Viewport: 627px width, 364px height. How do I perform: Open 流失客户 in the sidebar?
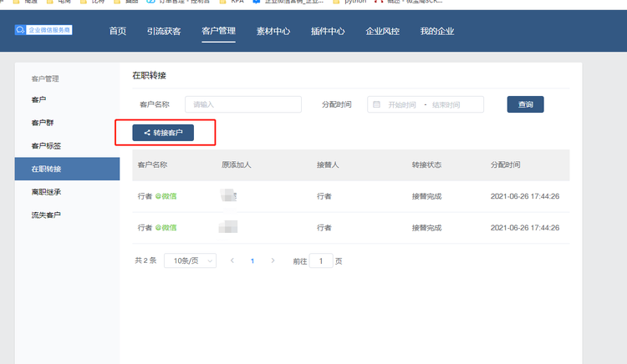pyautogui.click(x=46, y=215)
